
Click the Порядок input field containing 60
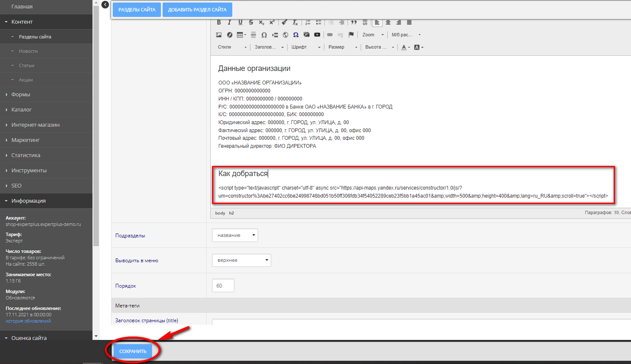pyautogui.click(x=223, y=285)
